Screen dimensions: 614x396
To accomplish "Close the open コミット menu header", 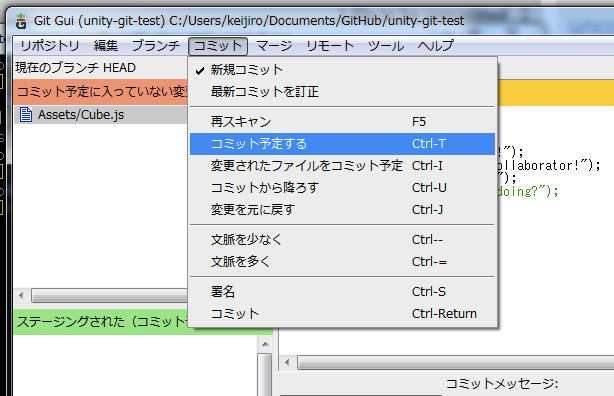I will [218, 46].
